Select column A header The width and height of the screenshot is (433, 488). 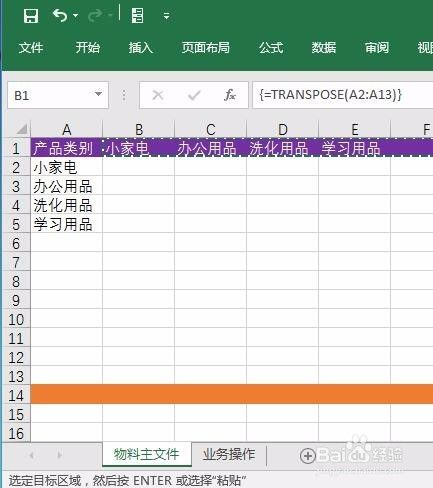[x=66, y=129]
